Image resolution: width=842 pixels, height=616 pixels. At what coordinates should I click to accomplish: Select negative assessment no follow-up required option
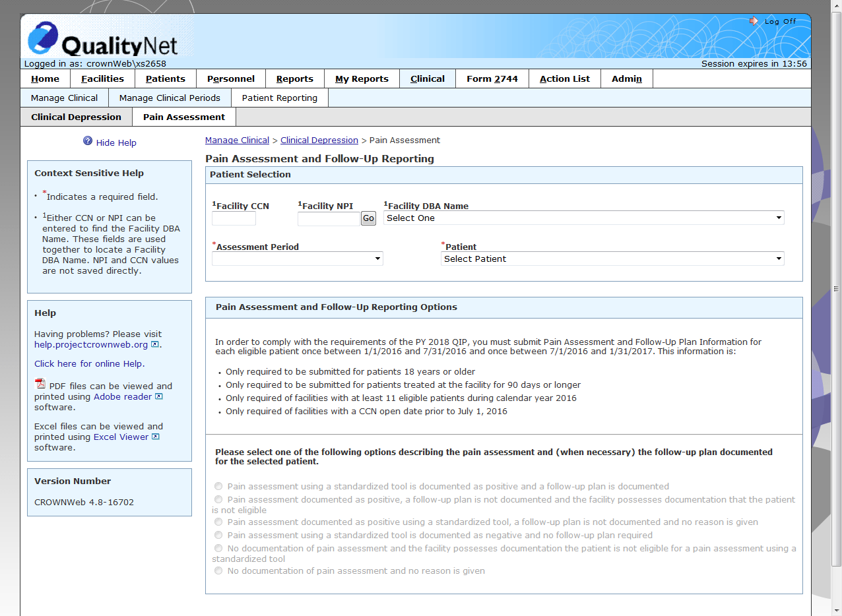pos(218,535)
